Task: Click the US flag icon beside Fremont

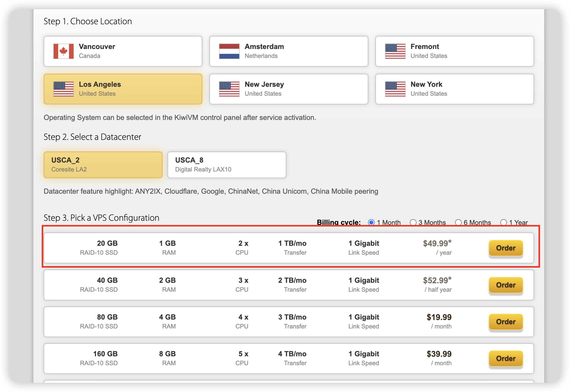Action: point(395,51)
